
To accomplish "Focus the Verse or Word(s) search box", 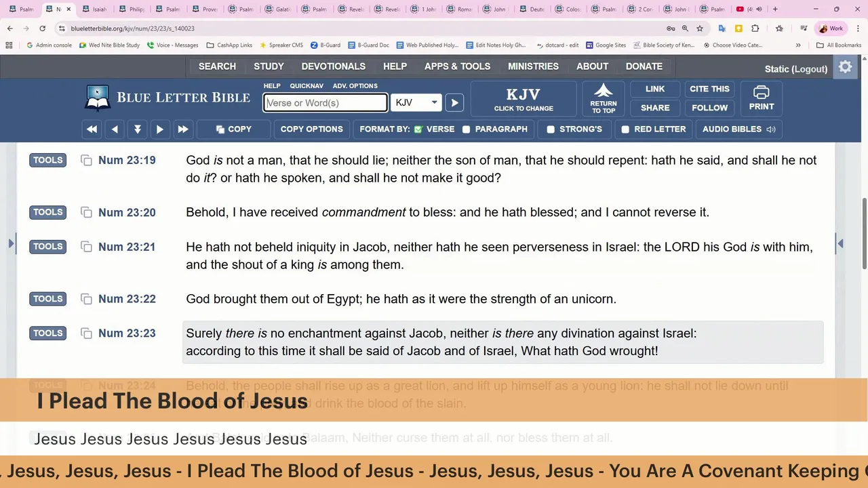I will (325, 103).
